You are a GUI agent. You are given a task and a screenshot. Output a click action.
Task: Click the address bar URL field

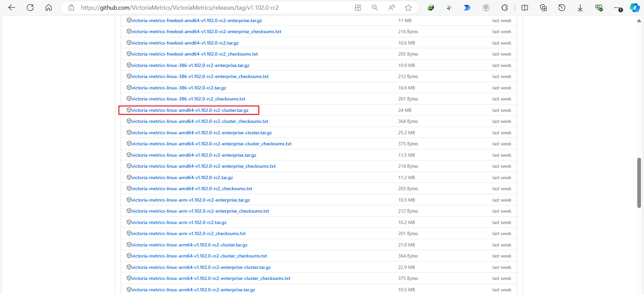pyautogui.click(x=180, y=8)
